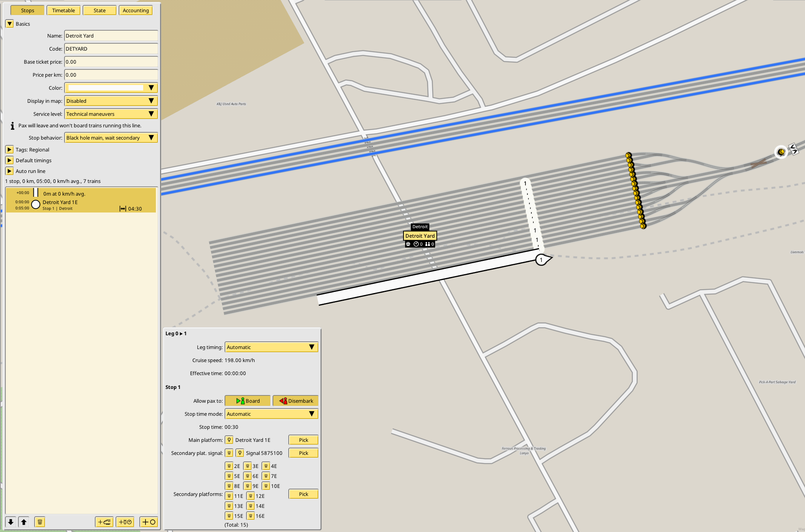Open the Accounting tab
Screen dimensions: 805x532
pos(136,10)
